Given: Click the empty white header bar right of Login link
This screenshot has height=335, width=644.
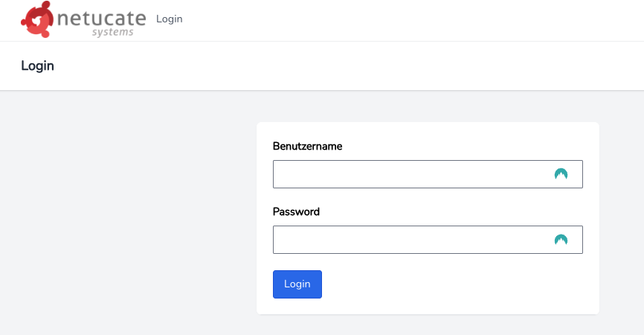Looking at the screenshot, I should coord(410,20).
